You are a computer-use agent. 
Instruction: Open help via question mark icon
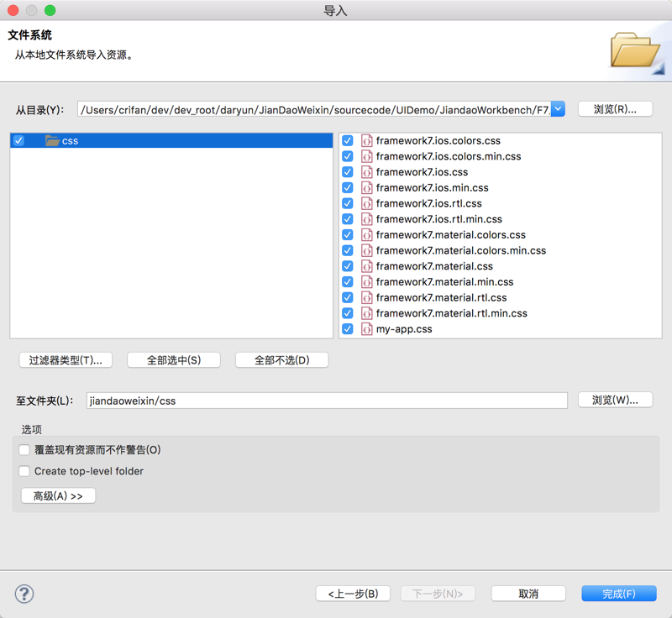[x=24, y=594]
